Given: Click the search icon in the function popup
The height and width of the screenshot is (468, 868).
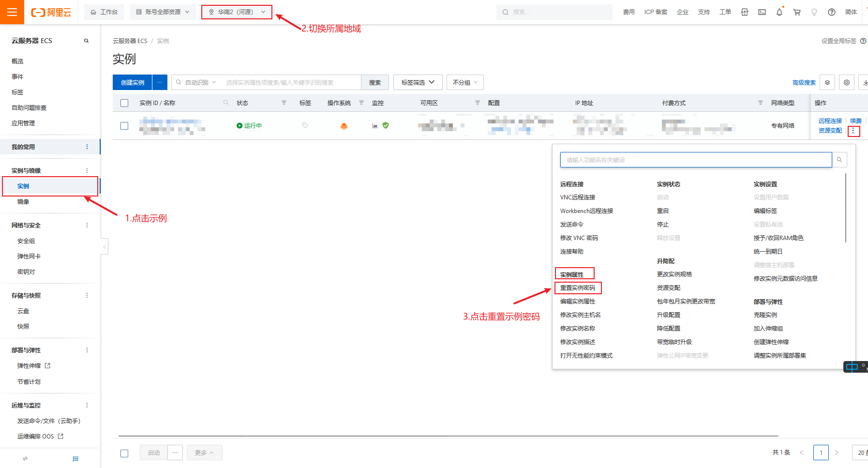Looking at the screenshot, I should pyautogui.click(x=839, y=160).
